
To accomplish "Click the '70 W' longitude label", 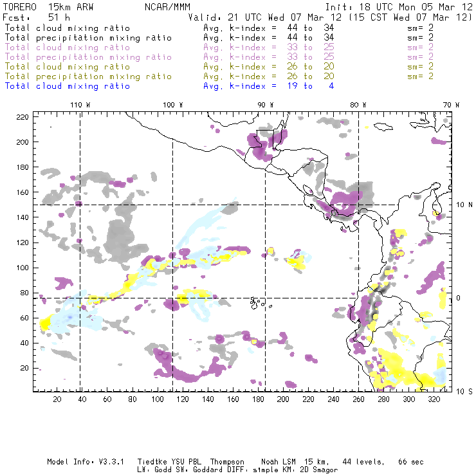I will click(451, 105).
